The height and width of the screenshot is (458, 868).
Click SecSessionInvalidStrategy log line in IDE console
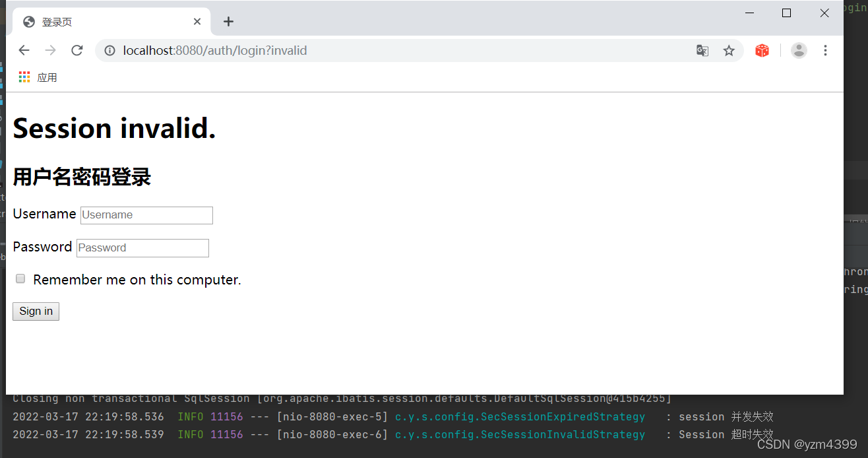click(x=392, y=435)
